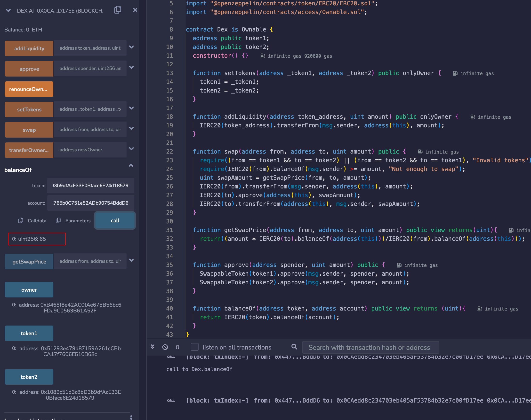The width and height of the screenshot is (531, 420).
Task: Click the gas estimate icon on constructor line
Action: click(x=263, y=56)
